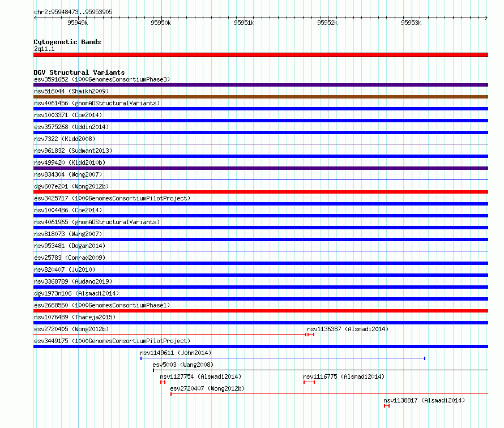Open nsv834304 (Wong2007) entry
Screen dimensions: 504x428
point(68,174)
